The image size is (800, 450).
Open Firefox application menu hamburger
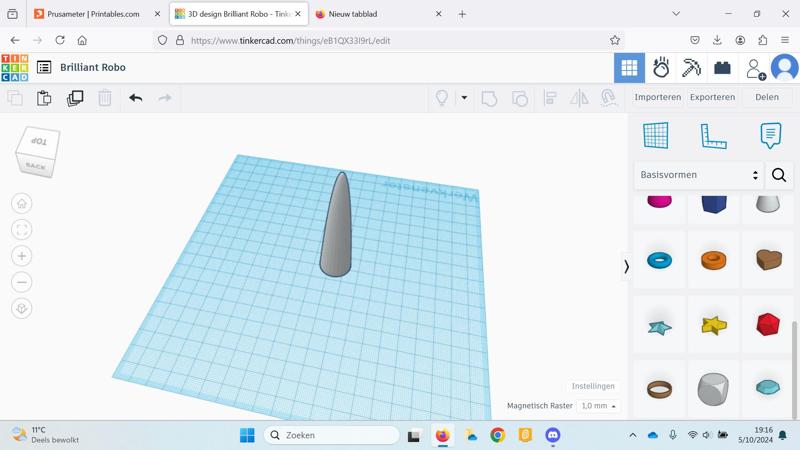pyautogui.click(x=785, y=40)
